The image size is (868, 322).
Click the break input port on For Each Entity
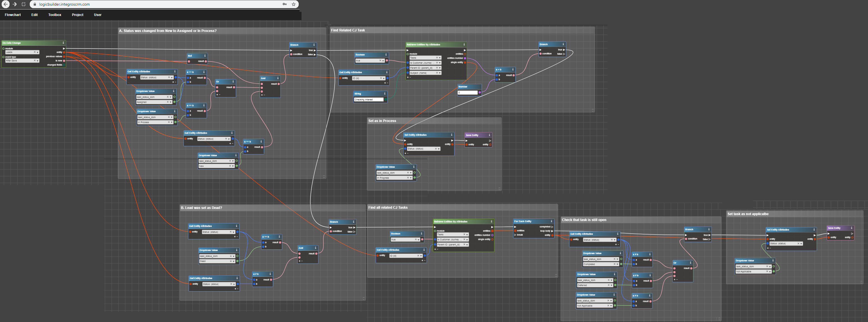pos(515,235)
